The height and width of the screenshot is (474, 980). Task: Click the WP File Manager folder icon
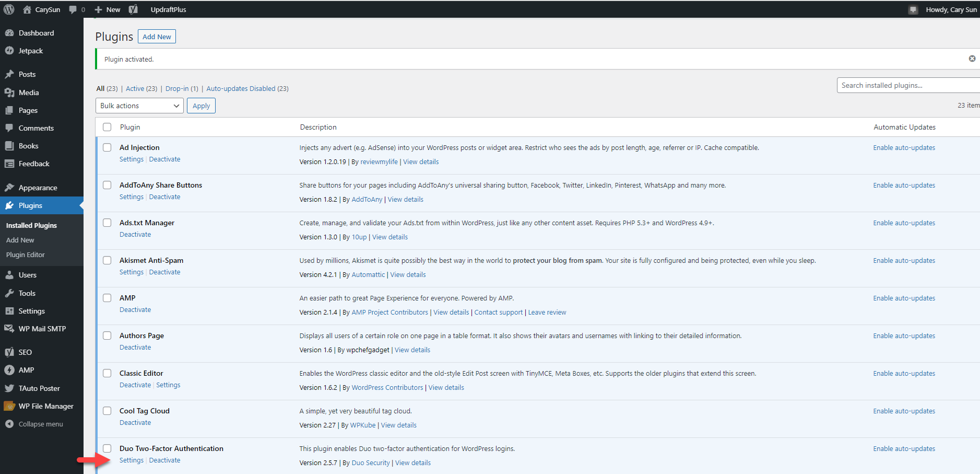click(9, 406)
